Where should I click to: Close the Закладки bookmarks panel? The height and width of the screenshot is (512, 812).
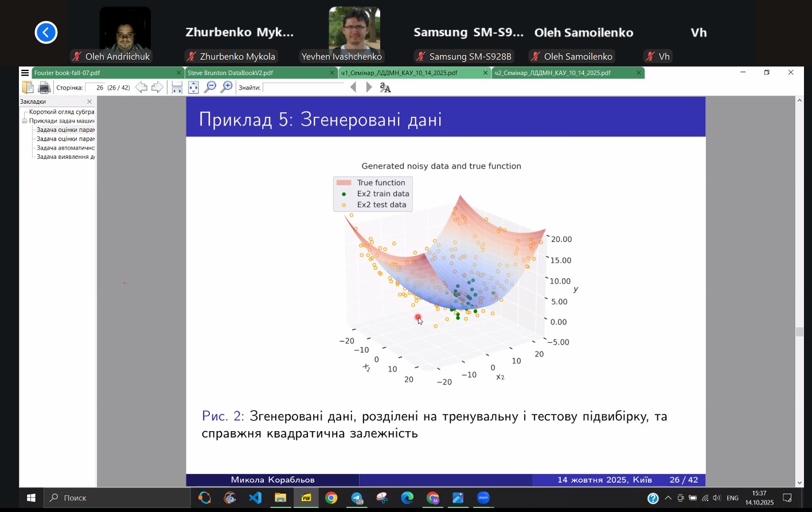click(89, 101)
